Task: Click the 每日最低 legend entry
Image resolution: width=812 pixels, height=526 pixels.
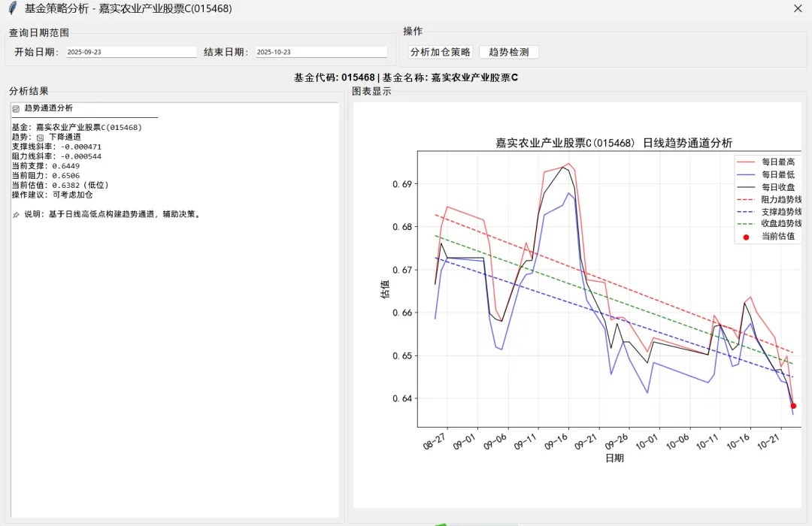Action: (765, 174)
